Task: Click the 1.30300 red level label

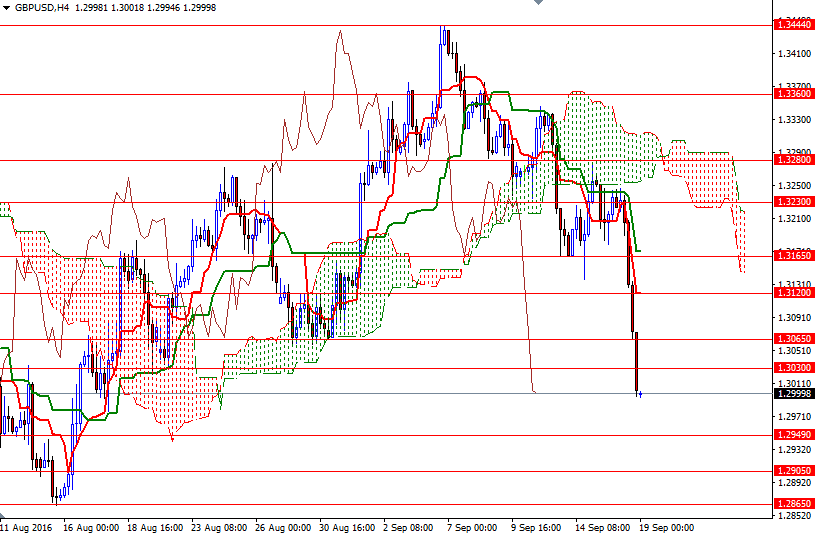Action: pos(794,368)
